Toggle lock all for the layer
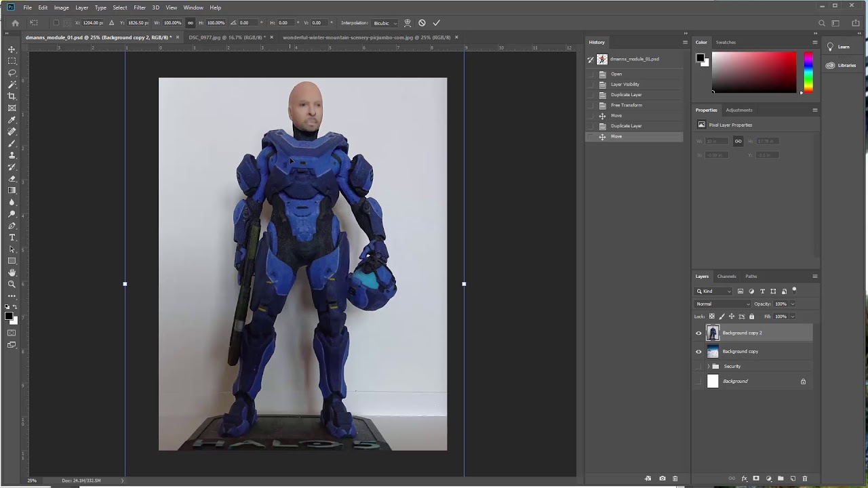 tap(751, 317)
